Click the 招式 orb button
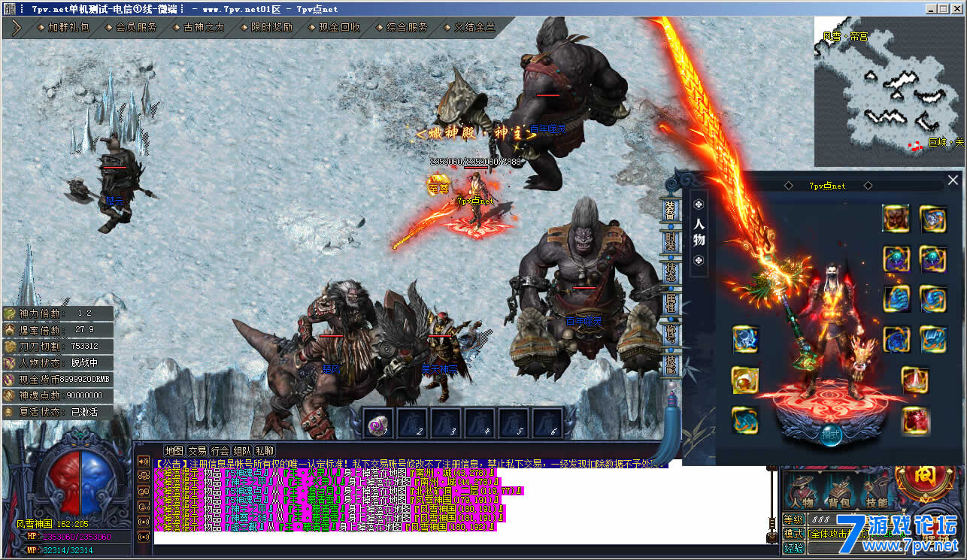Viewport: 967px width, 560px height. coord(830,434)
